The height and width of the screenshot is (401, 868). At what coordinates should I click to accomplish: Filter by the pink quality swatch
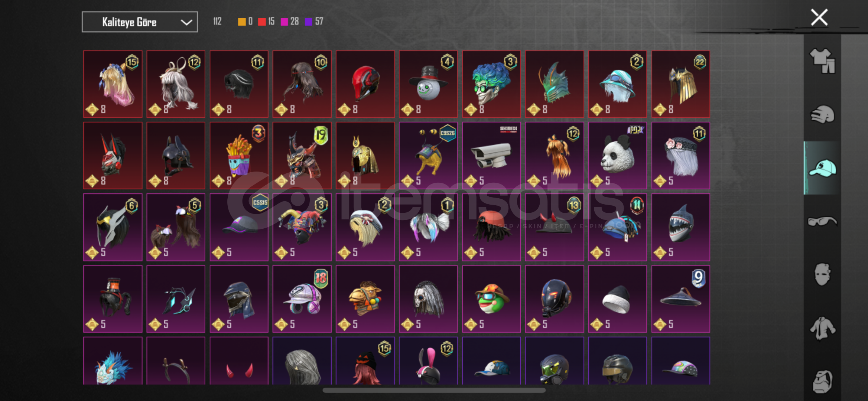285,22
